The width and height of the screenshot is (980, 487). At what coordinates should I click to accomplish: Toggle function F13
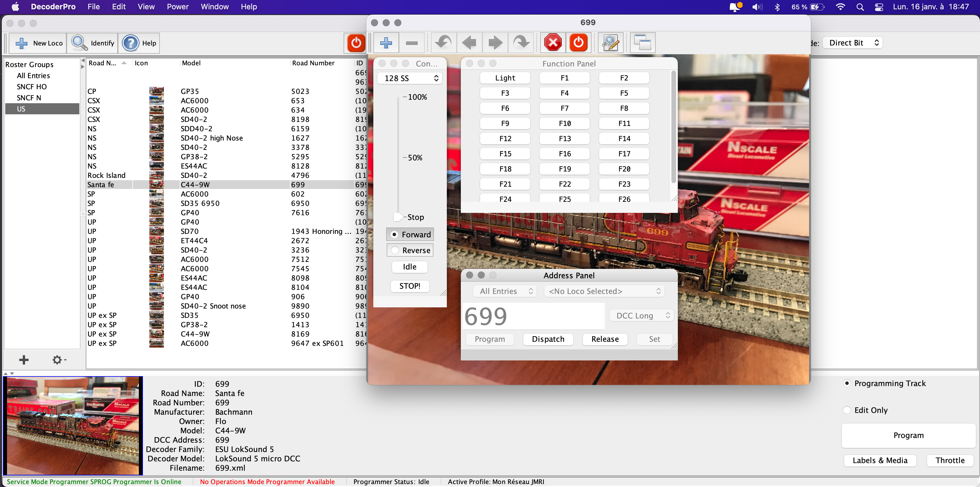click(x=564, y=139)
